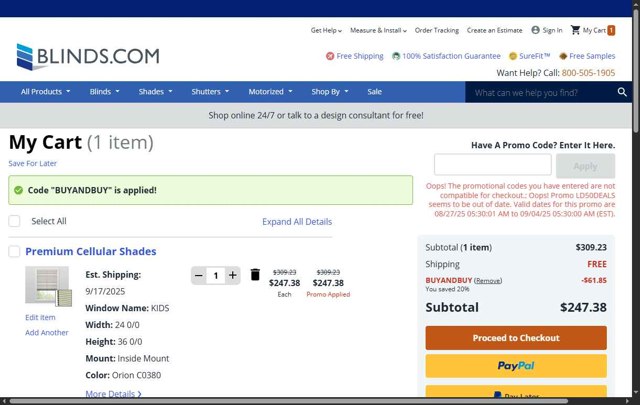Go to the Sale menu item
The width and height of the screenshot is (640, 405).
374,91
